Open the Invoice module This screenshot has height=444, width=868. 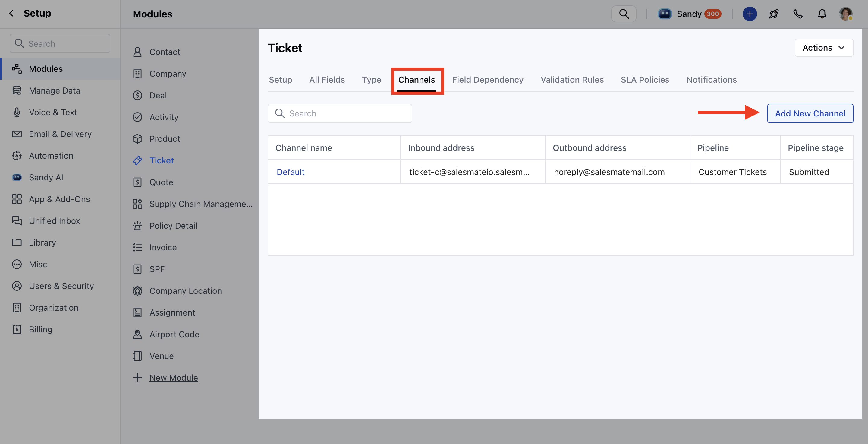[163, 247]
